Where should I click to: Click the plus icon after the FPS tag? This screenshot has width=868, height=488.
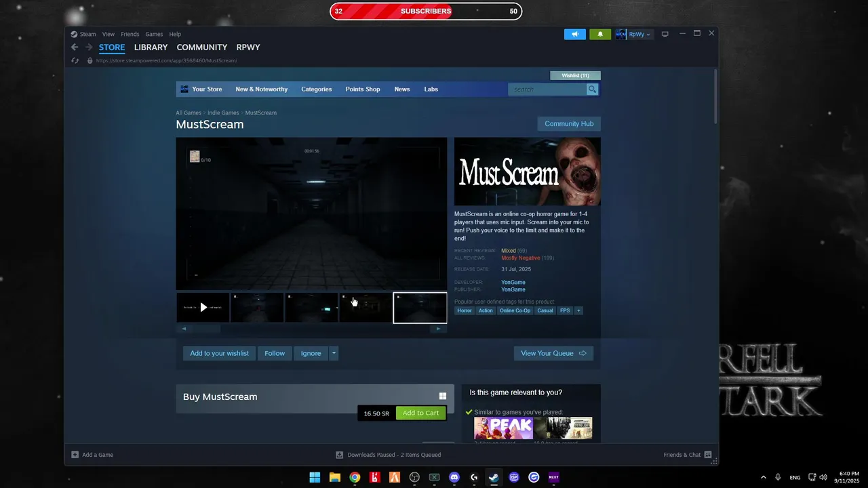(x=578, y=310)
